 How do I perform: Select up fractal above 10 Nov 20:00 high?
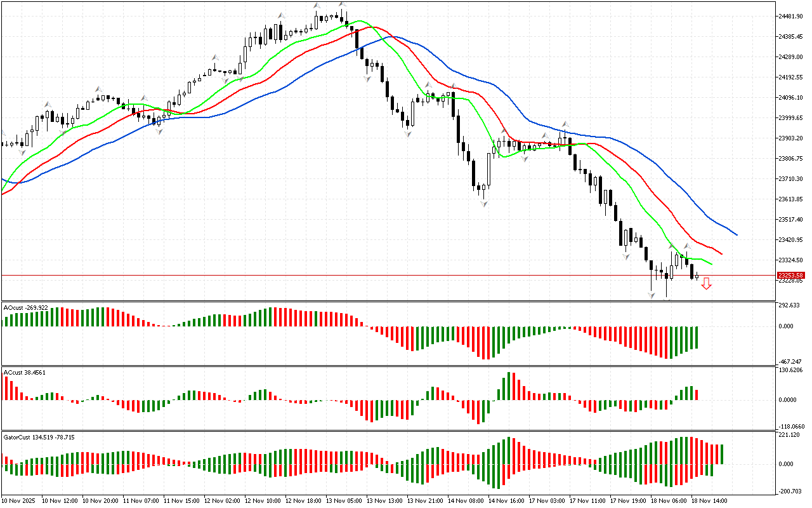point(98,89)
